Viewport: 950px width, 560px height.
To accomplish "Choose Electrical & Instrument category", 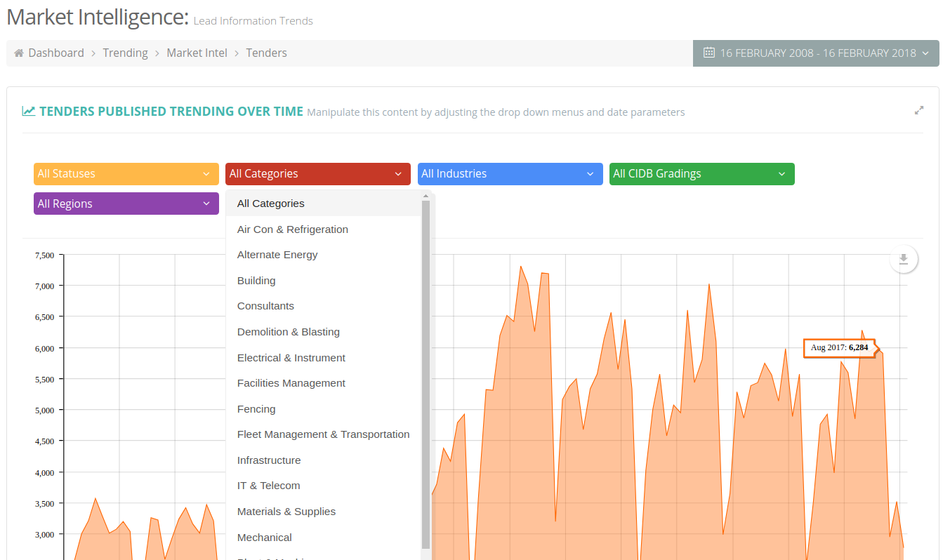I will pyautogui.click(x=324, y=358).
